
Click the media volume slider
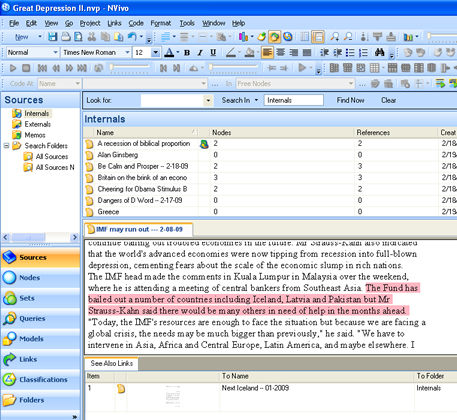tap(130, 67)
